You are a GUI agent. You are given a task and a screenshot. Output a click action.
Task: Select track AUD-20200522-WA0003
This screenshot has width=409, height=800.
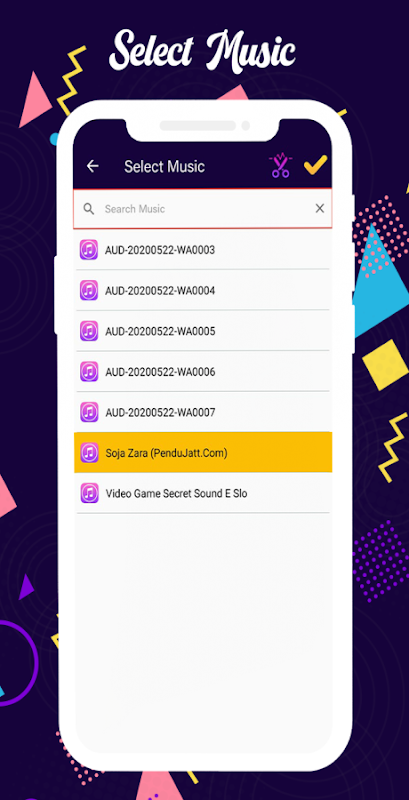click(203, 250)
